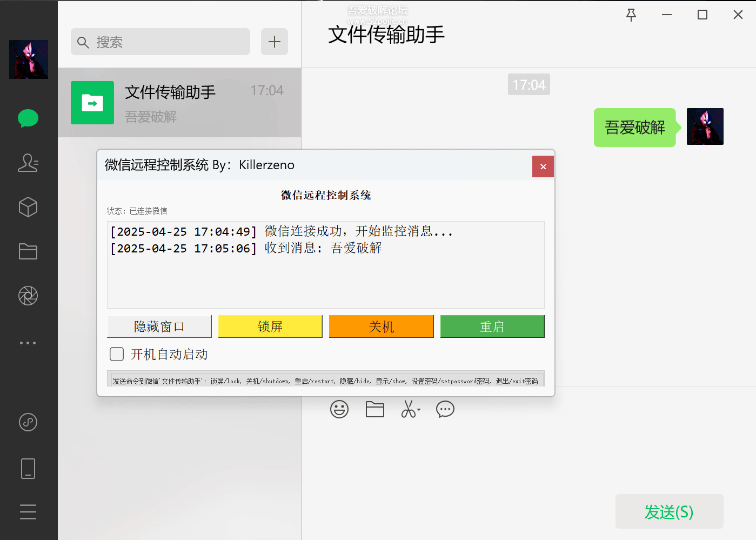Open the Chats tab in WeChat sidebar

[x=28, y=118]
